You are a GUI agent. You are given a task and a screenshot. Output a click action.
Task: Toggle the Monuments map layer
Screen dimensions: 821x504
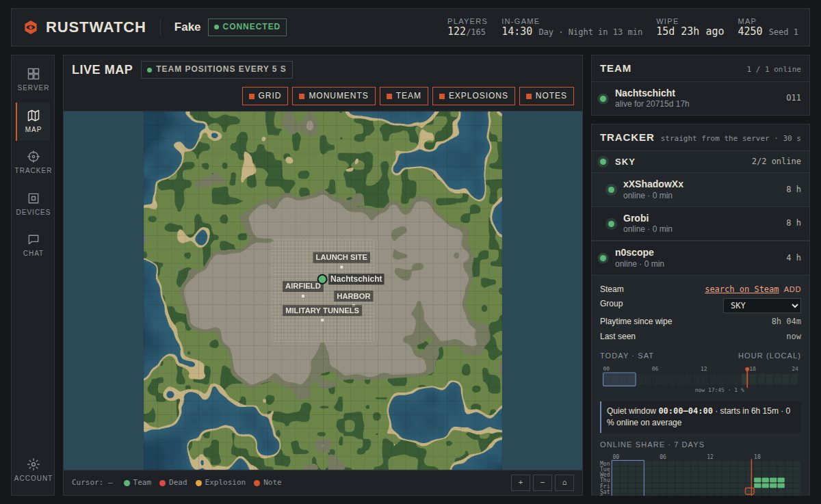point(334,96)
